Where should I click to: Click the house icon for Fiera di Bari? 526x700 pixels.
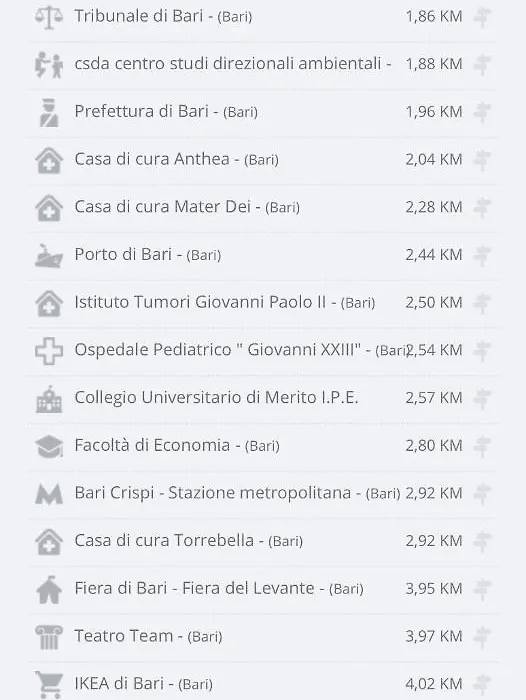(49, 589)
